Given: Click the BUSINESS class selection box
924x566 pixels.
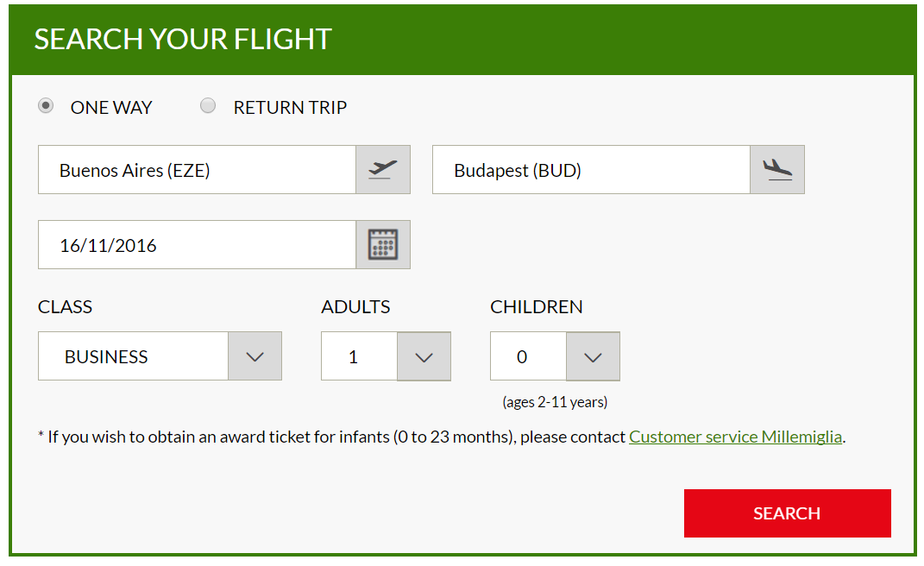Looking at the screenshot, I should [x=133, y=356].
